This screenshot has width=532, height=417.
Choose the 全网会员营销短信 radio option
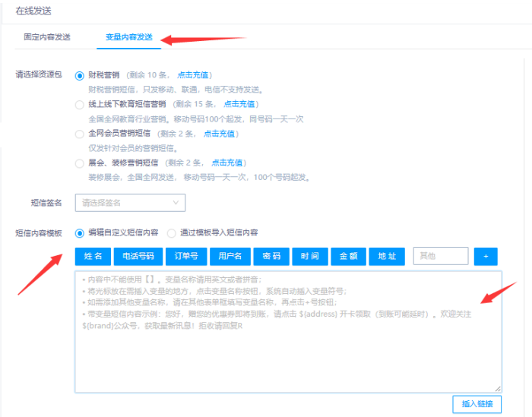coord(80,134)
